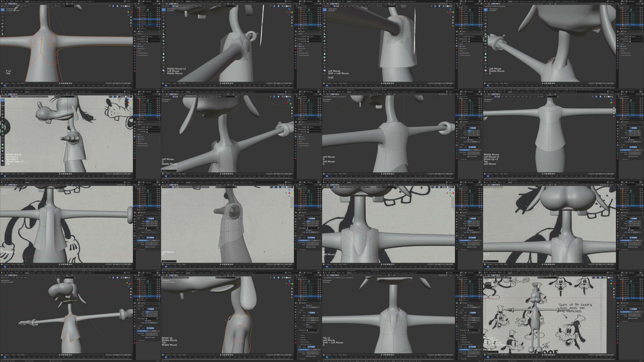The image size is (644, 362).
Task: Click Catmull-Clark button in the 'Tab x2' frame
Action: coord(464,350)
